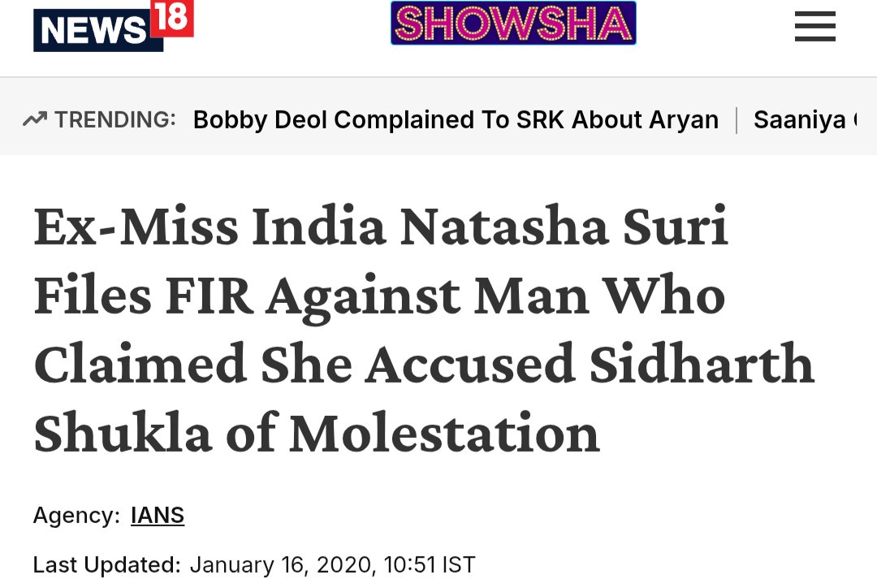Screen dimensions: 877x588
Task: Click the Last Updated label
Action: 106,564
